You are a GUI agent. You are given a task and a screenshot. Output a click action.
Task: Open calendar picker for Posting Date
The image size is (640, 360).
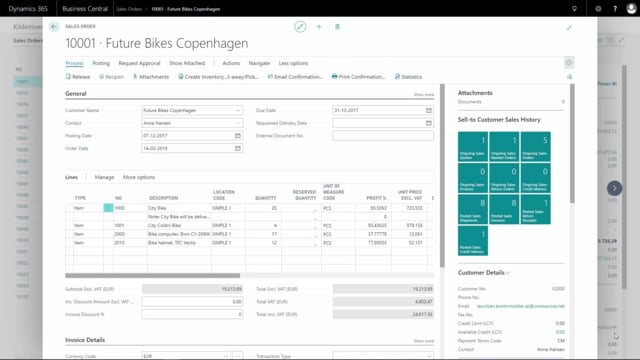[x=238, y=136]
